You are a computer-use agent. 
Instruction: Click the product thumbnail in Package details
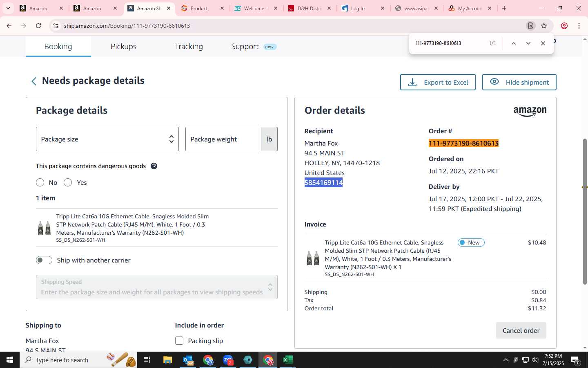point(44,228)
